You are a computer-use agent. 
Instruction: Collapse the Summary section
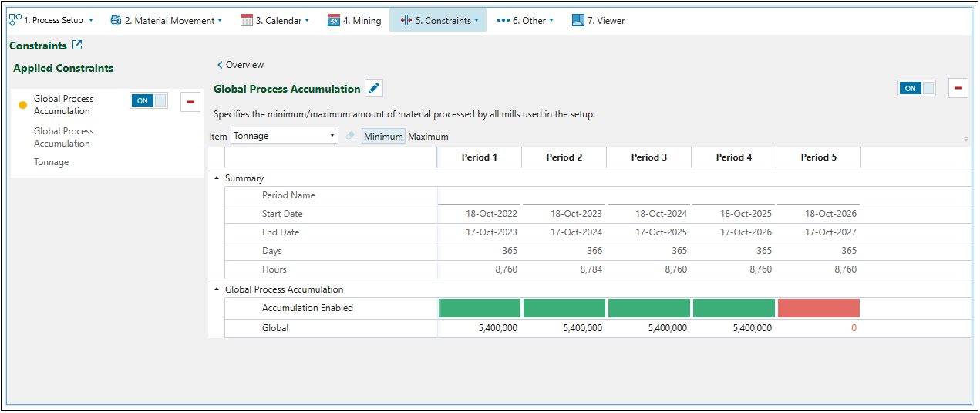[x=217, y=178]
